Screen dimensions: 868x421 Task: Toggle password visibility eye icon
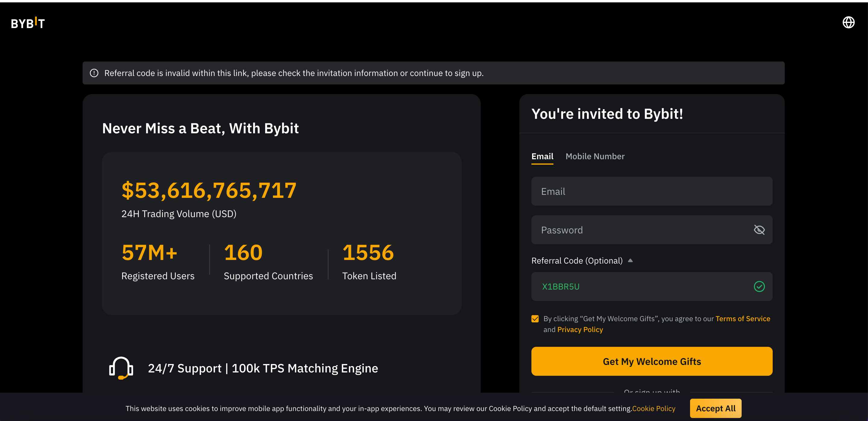click(759, 230)
